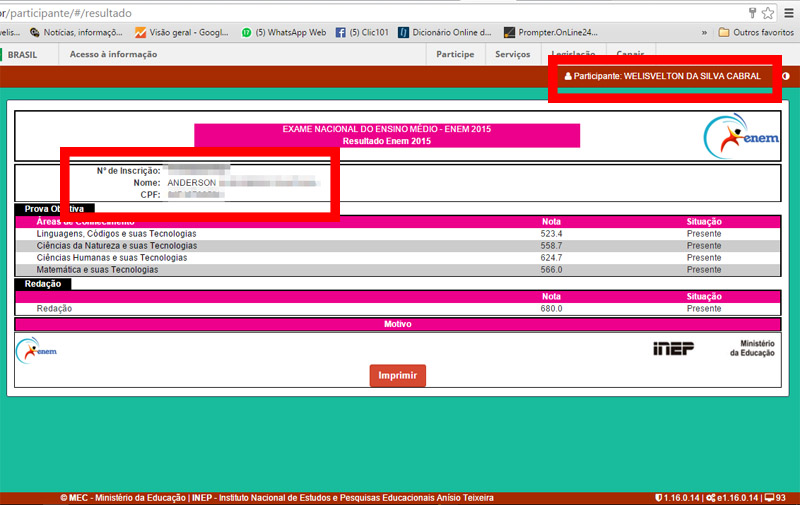Click the score 566.0
The width and height of the screenshot is (800, 505).
[x=551, y=270]
